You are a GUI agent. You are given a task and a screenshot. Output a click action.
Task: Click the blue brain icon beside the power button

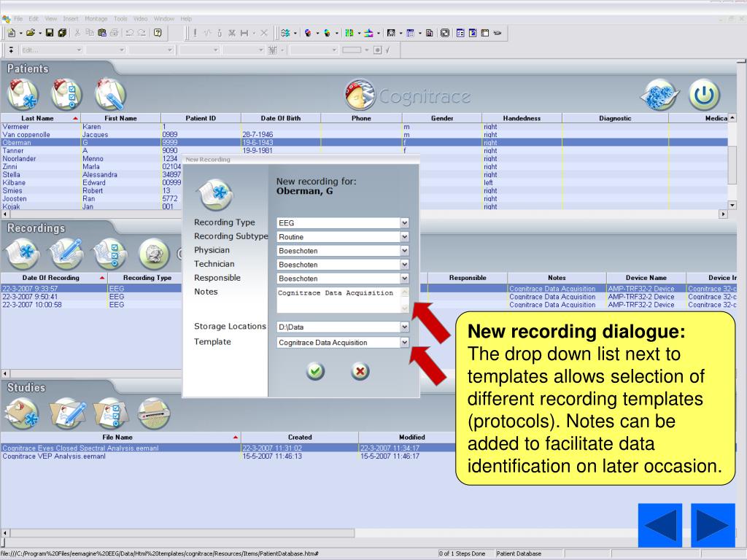pyautogui.click(x=659, y=94)
